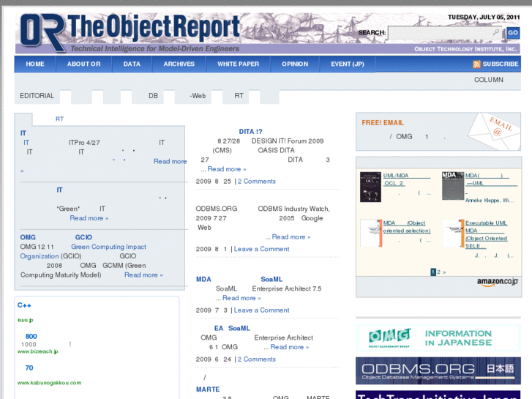The image size is (532, 399).
Task: Leave a Comment on the August 1 post
Action: (x=261, y=249)
